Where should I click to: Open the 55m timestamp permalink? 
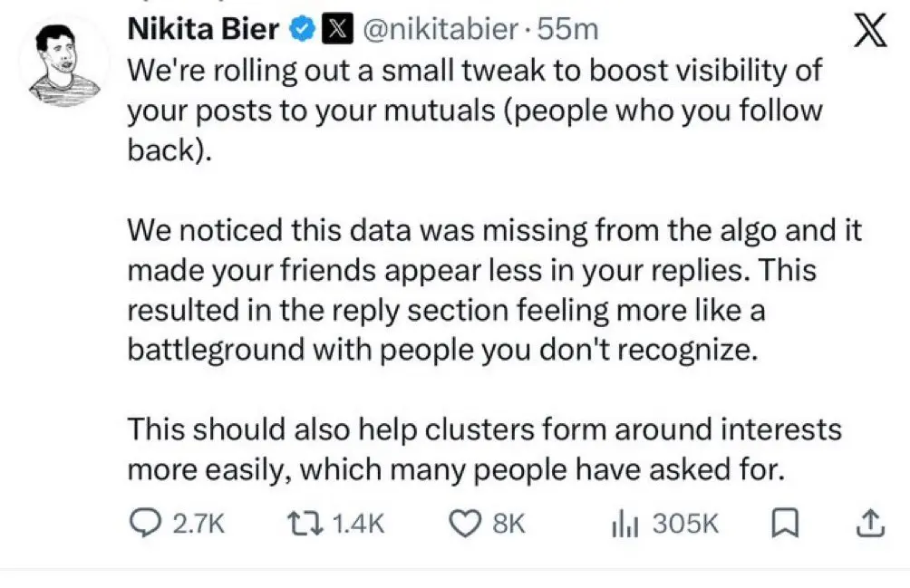click(567, 30)
